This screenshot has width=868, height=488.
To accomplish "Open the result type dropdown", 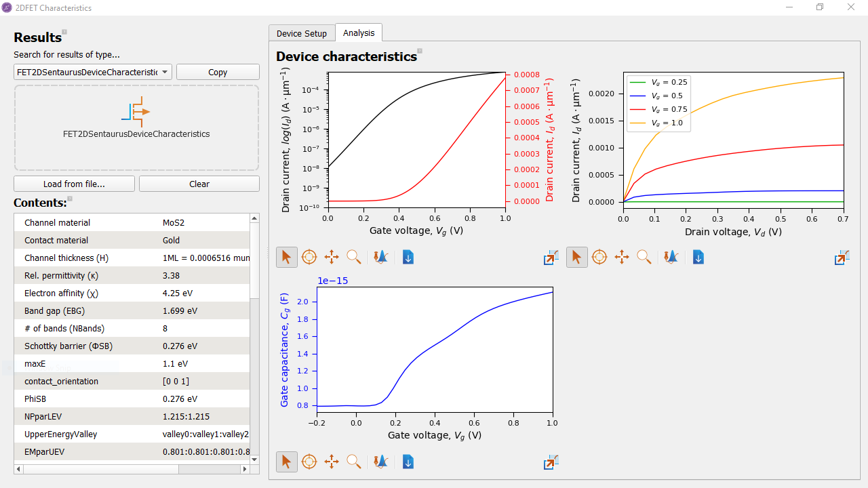I will 93,72.
